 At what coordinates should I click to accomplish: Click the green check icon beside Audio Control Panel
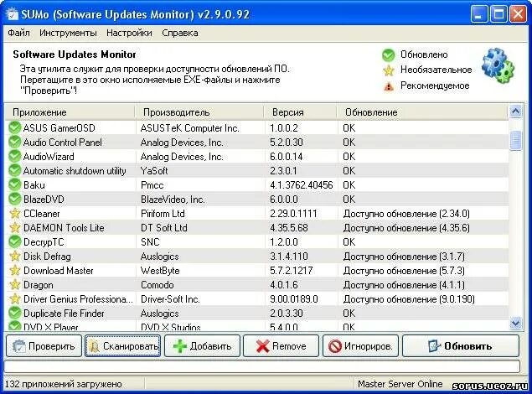[x=14, y=143]
